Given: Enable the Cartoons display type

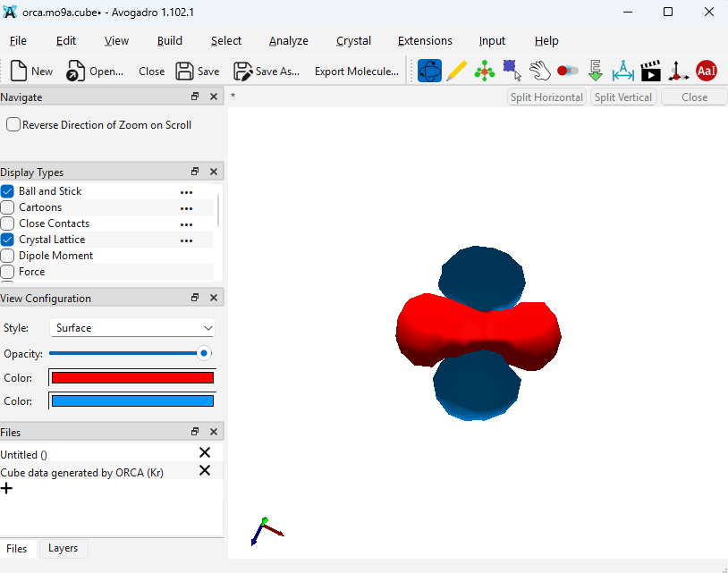Looking at the screenshot, I should coord(8,207).
